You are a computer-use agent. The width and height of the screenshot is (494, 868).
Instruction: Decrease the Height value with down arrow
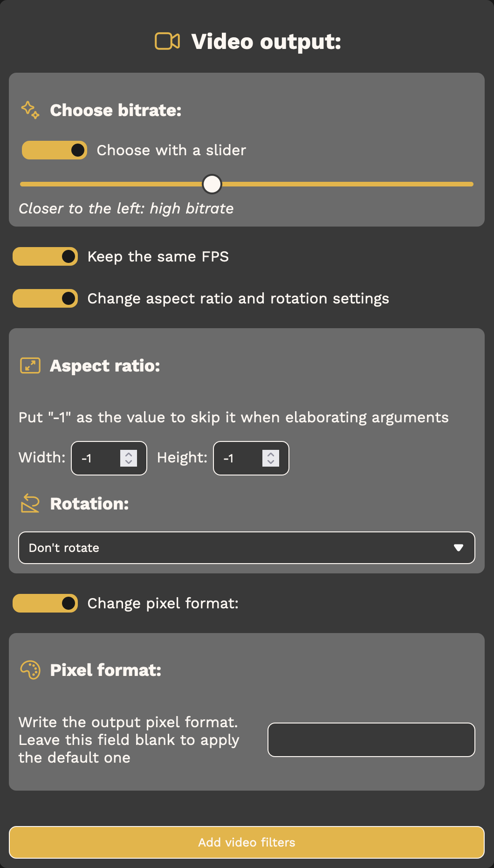point(271,462)
